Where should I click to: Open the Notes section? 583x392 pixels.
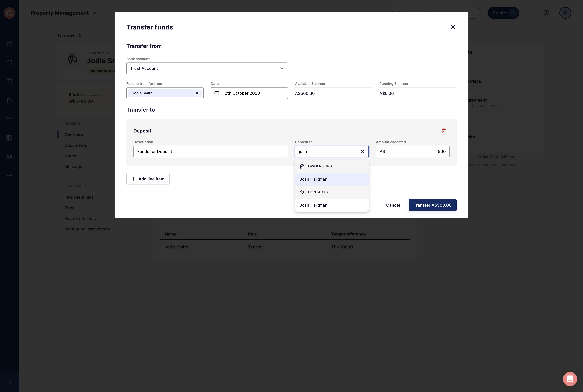coord(70,156)
